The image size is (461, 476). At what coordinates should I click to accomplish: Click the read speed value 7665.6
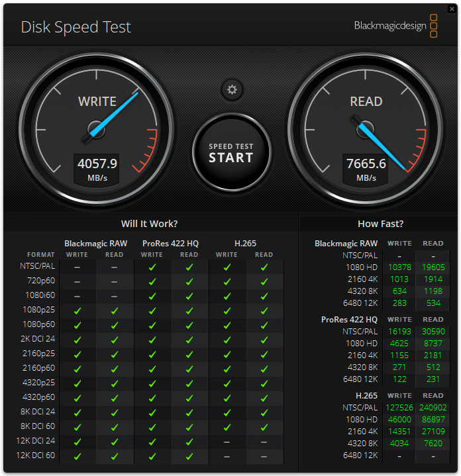(366, 164)
